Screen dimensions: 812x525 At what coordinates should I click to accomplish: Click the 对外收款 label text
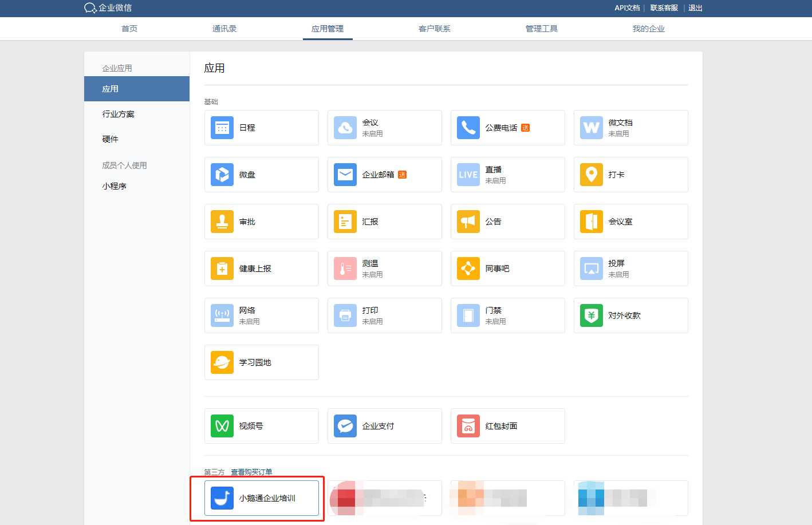[x=625, y=315]
